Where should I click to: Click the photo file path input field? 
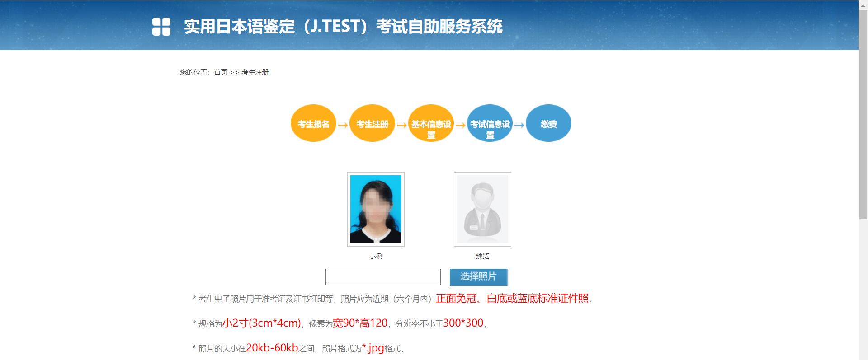coord(383,277)
